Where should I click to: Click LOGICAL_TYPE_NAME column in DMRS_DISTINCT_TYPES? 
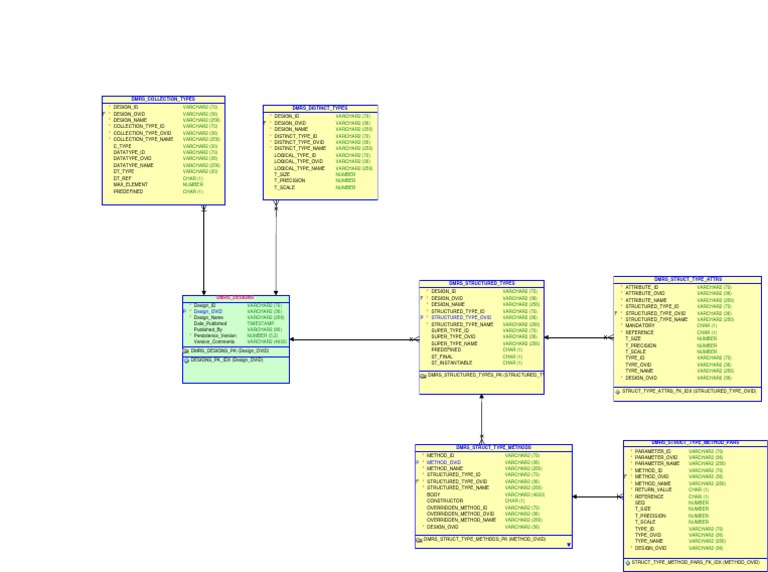pos(299,168)
